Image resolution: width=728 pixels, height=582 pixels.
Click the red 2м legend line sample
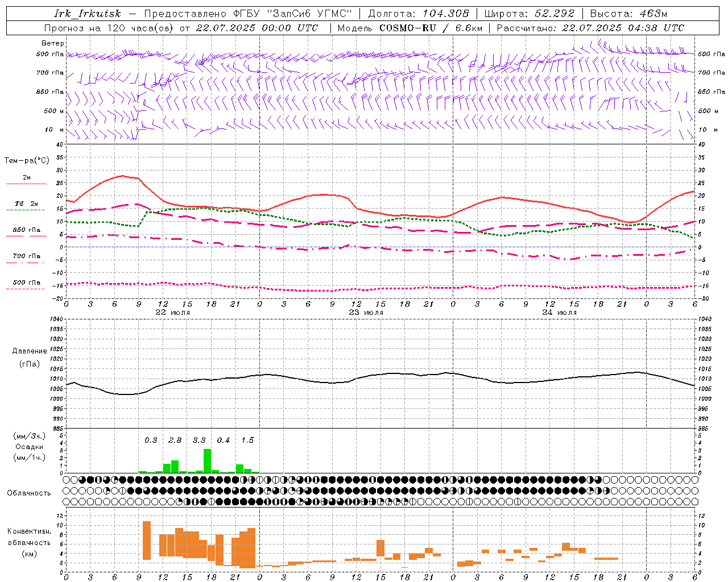[26, 184]
